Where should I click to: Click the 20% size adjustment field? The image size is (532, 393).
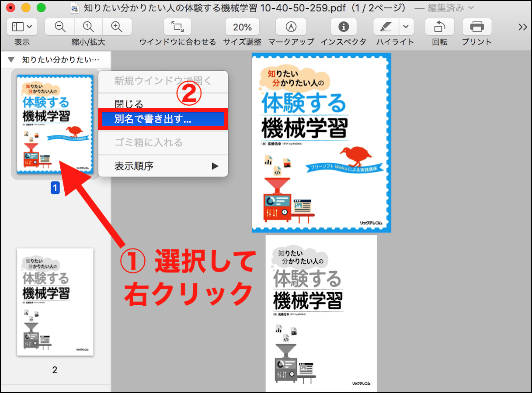pos(242,27)
